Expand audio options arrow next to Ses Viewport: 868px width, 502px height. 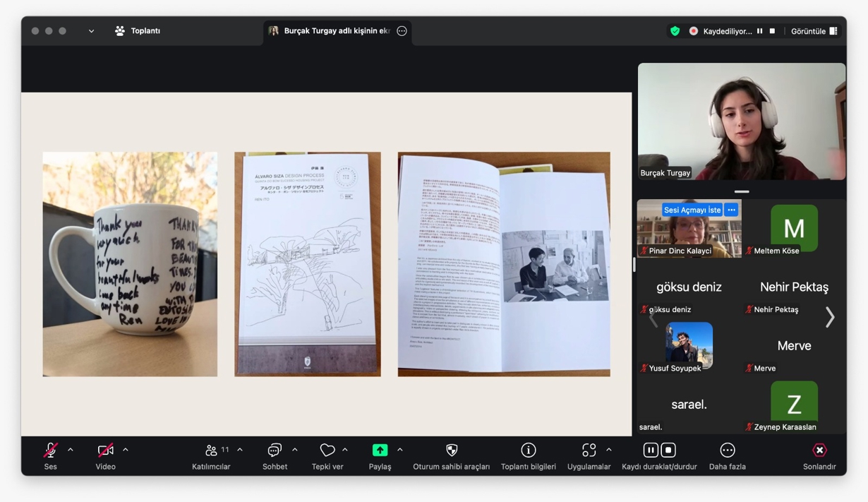[x=71, y=450]
